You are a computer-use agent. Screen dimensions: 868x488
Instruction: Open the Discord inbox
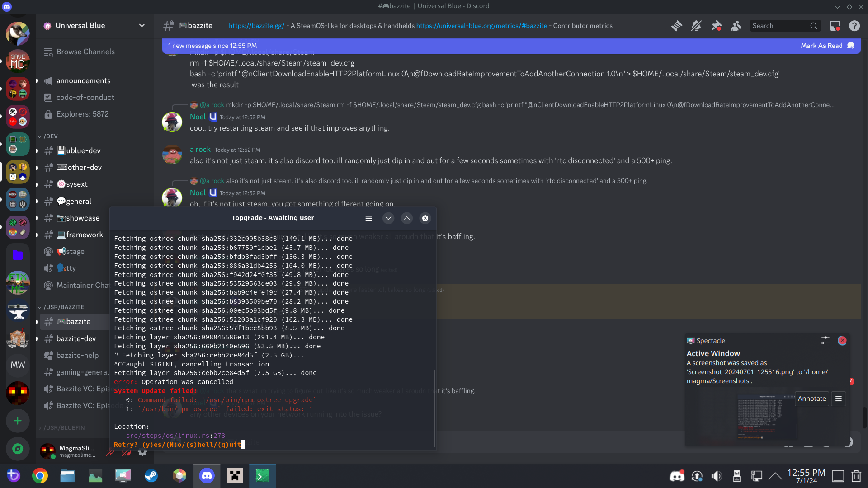[835, 26]
